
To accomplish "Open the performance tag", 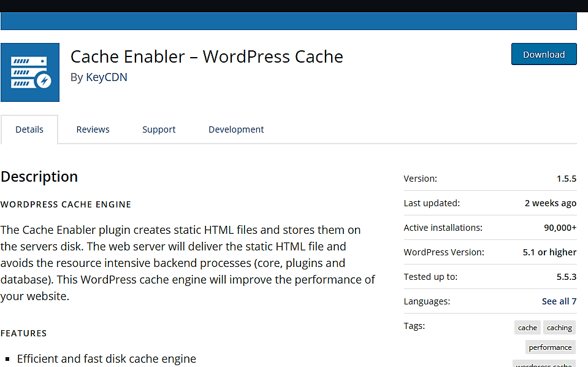I will (x=550, y=347).
